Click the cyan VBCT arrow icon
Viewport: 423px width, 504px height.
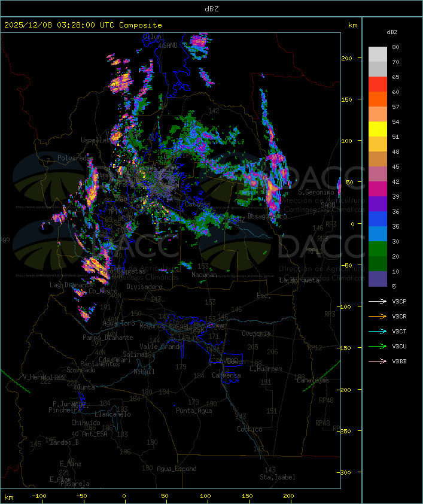pos(378,331)
